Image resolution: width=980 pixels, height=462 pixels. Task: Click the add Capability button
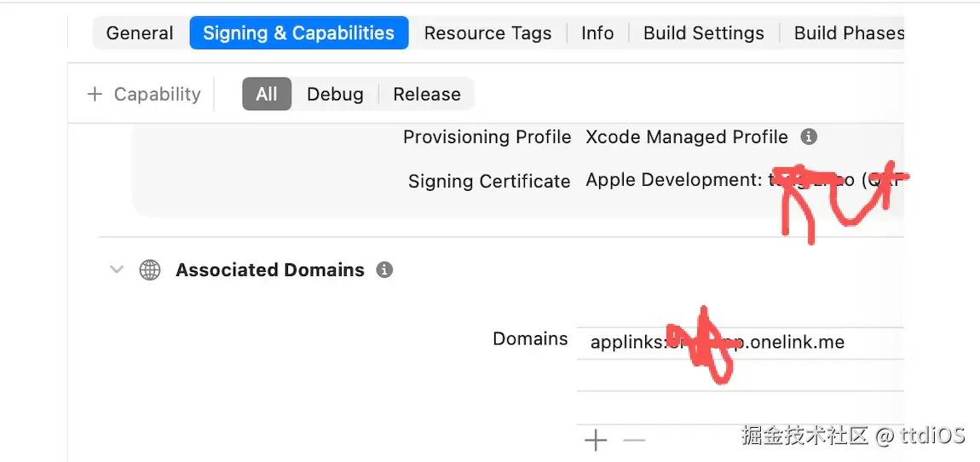[x=144, y=95]
